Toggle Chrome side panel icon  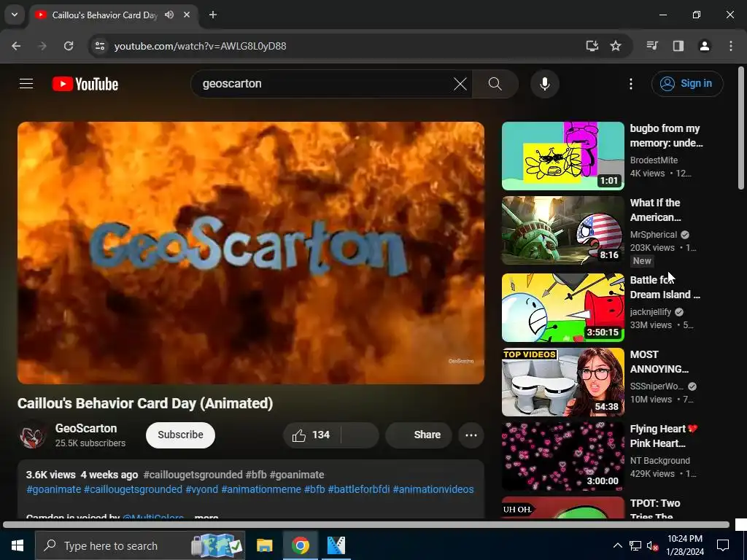click(x=678, y=46)
